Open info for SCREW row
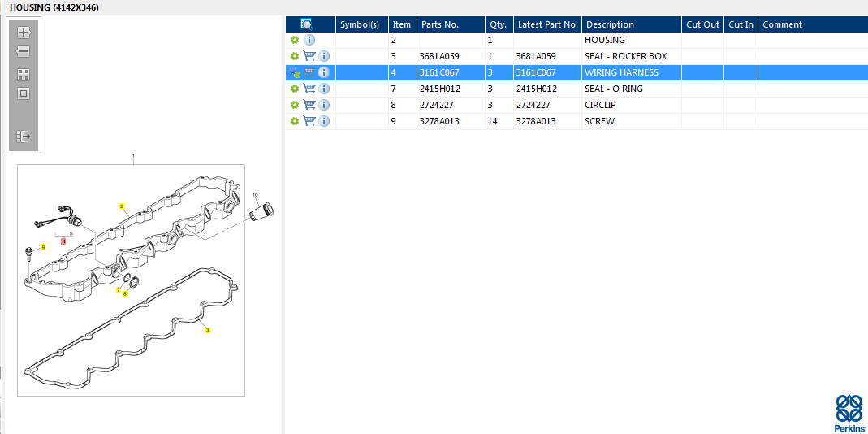Viewport: 868px width, 434px height. [x=325, y=120]
